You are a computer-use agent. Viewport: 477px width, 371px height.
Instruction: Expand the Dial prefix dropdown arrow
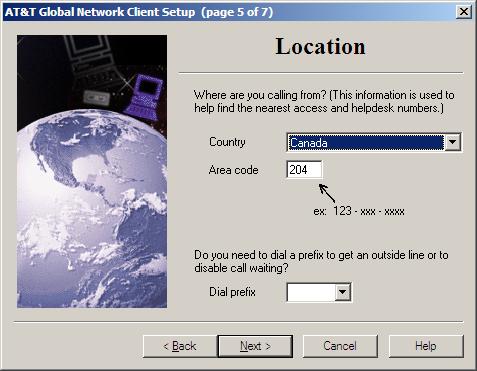(x=342, y=292)
